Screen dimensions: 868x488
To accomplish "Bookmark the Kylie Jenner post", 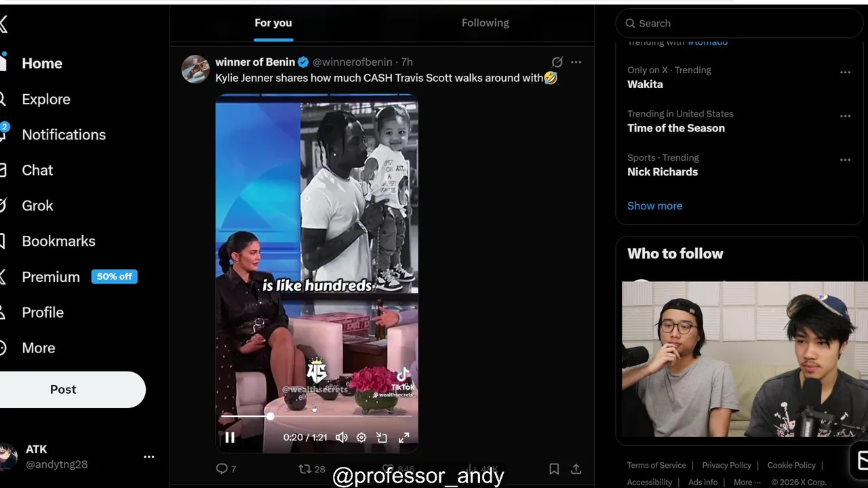I will click(554, 469).
